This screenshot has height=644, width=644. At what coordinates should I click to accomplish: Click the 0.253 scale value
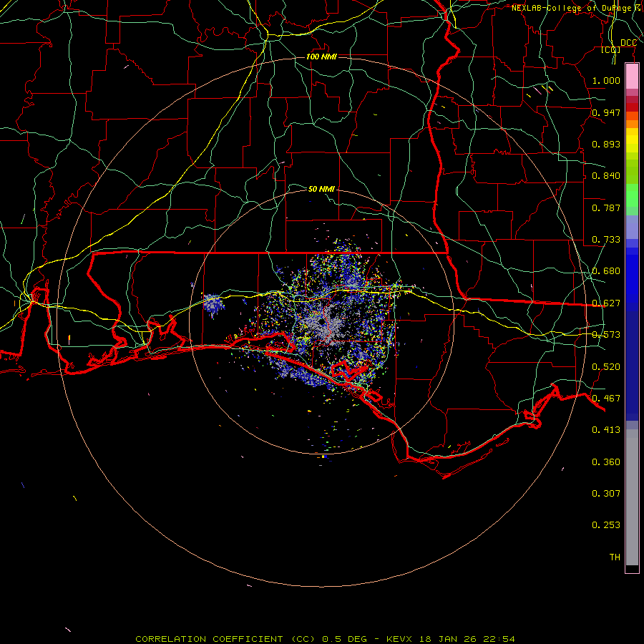[x=606, y=525]
